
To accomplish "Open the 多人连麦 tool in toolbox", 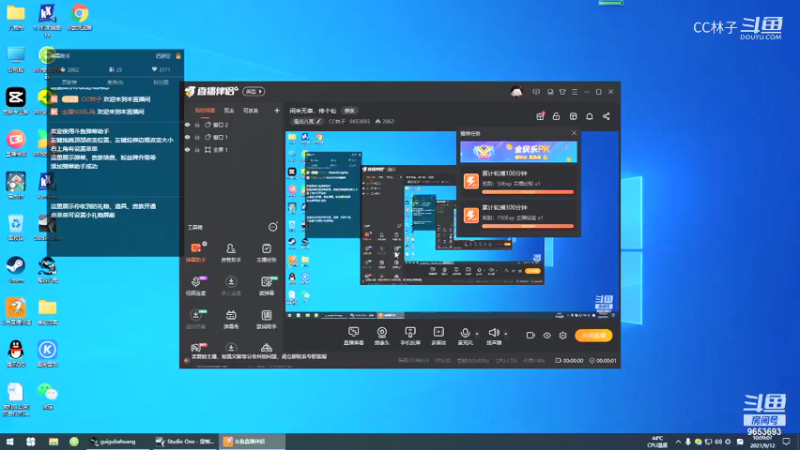I will click(231, 286).
